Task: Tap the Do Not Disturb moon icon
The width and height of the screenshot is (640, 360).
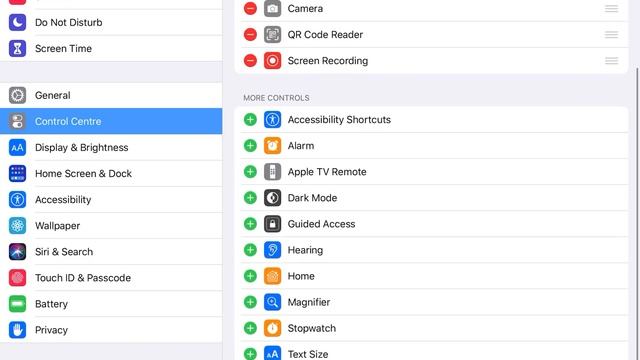Action: click(x=17, y=22)
